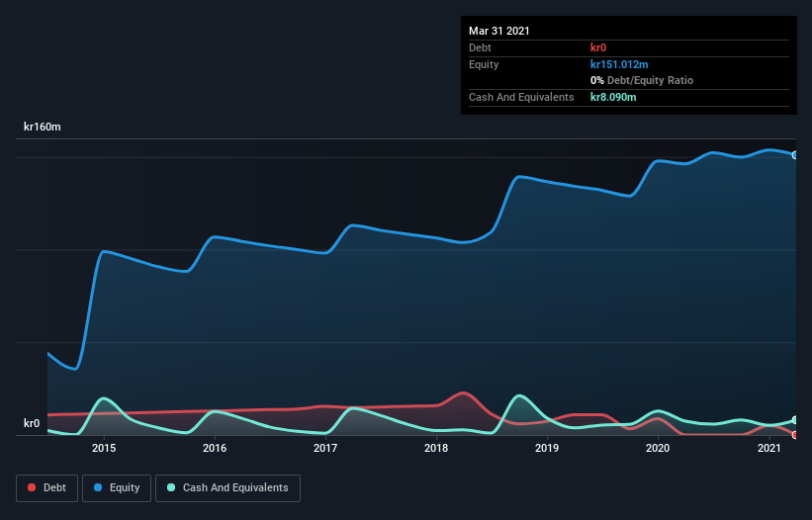
Task: Click the 2016 x-axis label
Action: point(215,448)
